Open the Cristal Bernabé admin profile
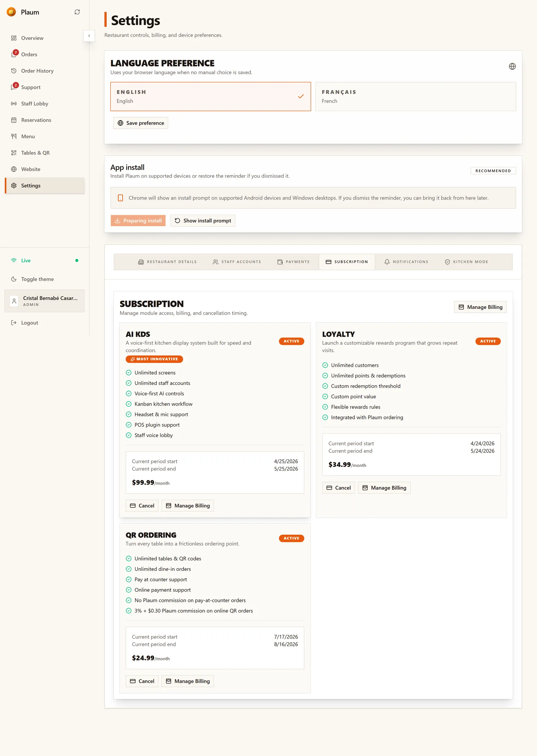 click(x=45, y=301)
